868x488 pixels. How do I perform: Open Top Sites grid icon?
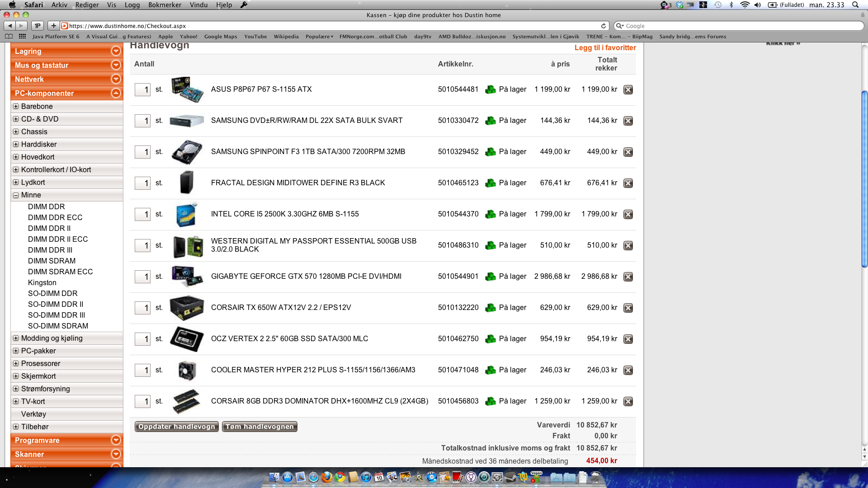(23, 37)
